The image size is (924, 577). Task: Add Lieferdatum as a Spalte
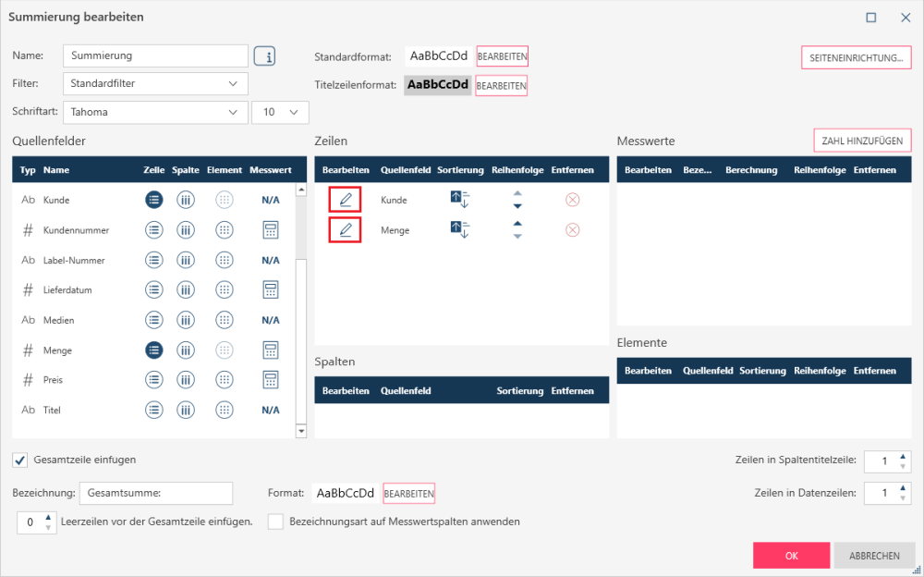tap(186, 289)
